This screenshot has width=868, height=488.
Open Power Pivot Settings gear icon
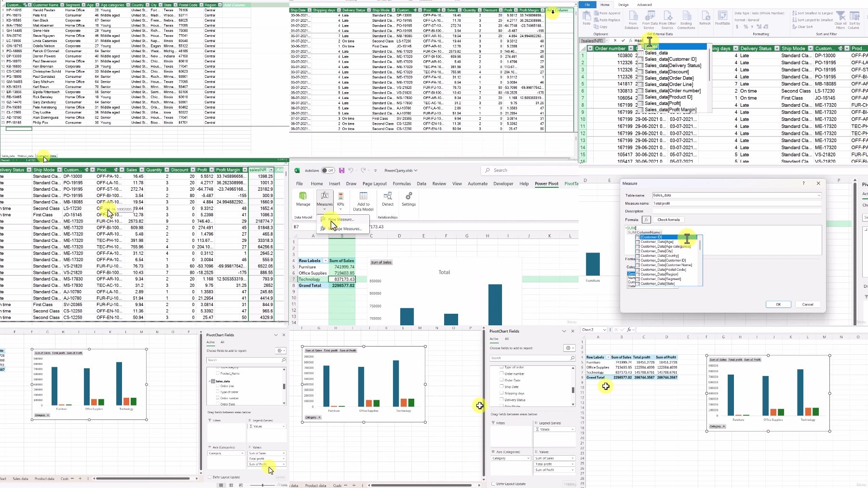coord(409,195)
